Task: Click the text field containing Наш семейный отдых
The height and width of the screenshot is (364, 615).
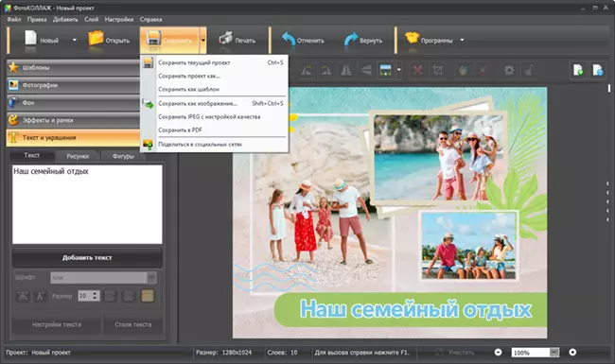Action: point(87,204)
